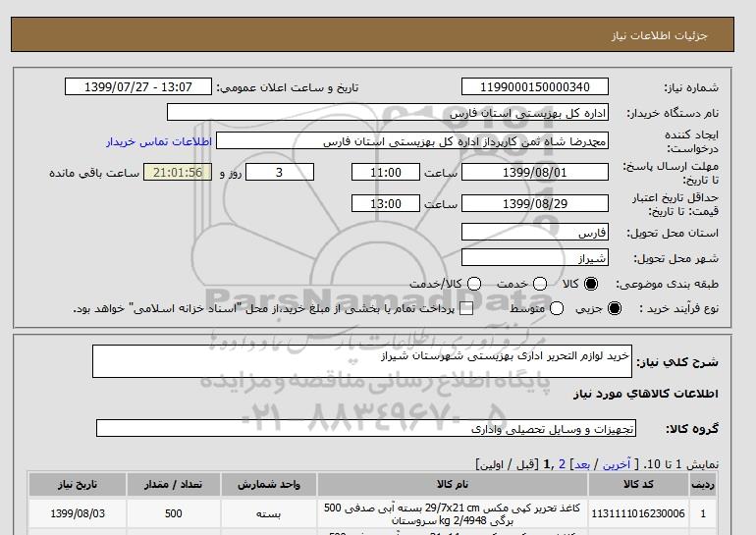Click the جزئیات اطلاعات نیاز header title
Viewport: 756px width, 535px height.
click(659, 35)
